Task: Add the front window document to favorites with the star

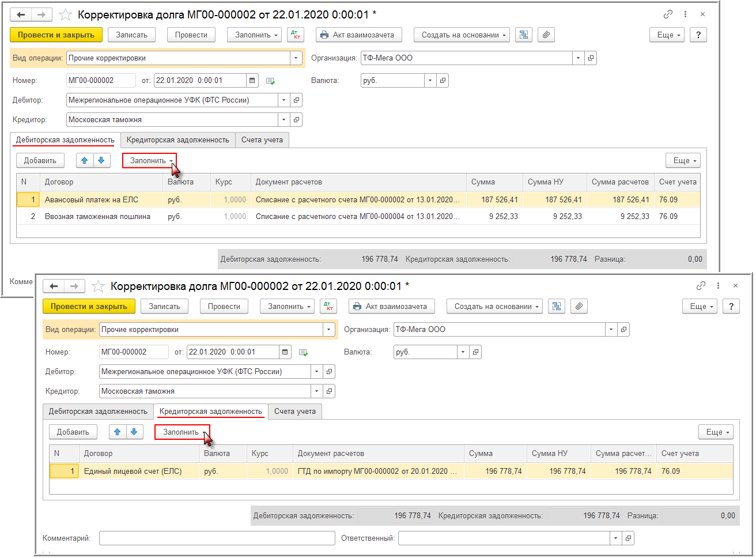Action: 99,286
